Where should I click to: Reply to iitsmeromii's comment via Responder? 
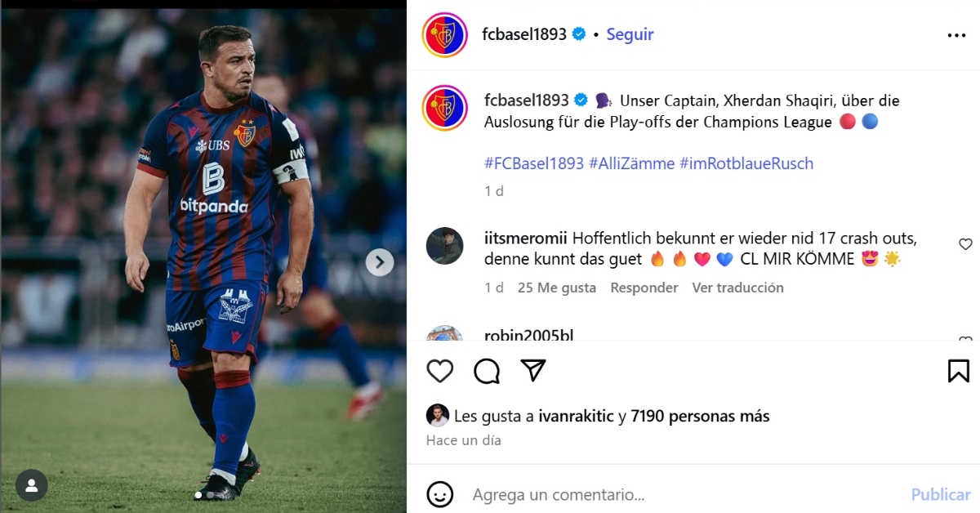coord(644,288)
